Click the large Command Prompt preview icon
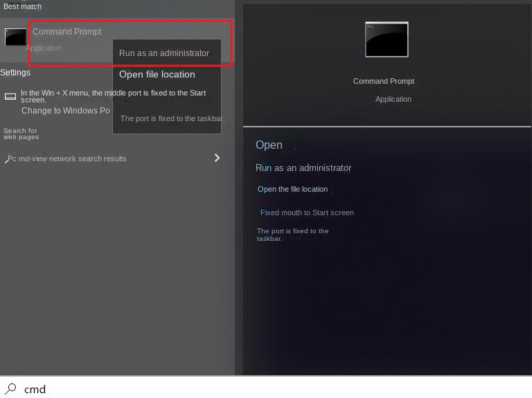The image size is (532, 398). [x=387, y=39]
